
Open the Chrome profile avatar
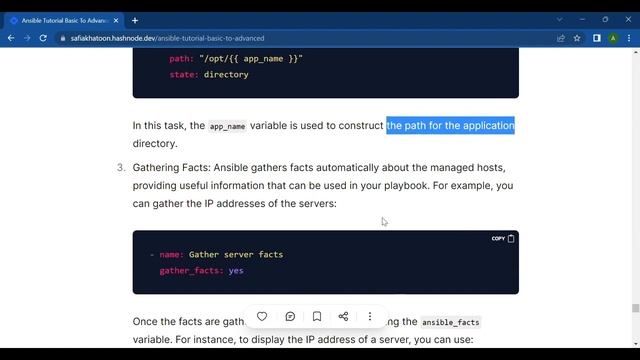coord(613,38)
